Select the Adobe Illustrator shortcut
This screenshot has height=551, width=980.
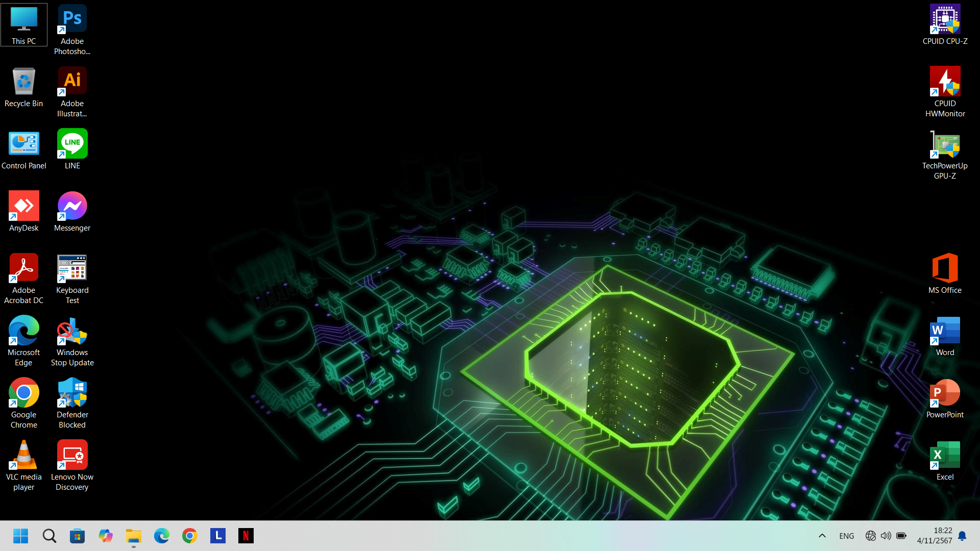coord(72,92)
